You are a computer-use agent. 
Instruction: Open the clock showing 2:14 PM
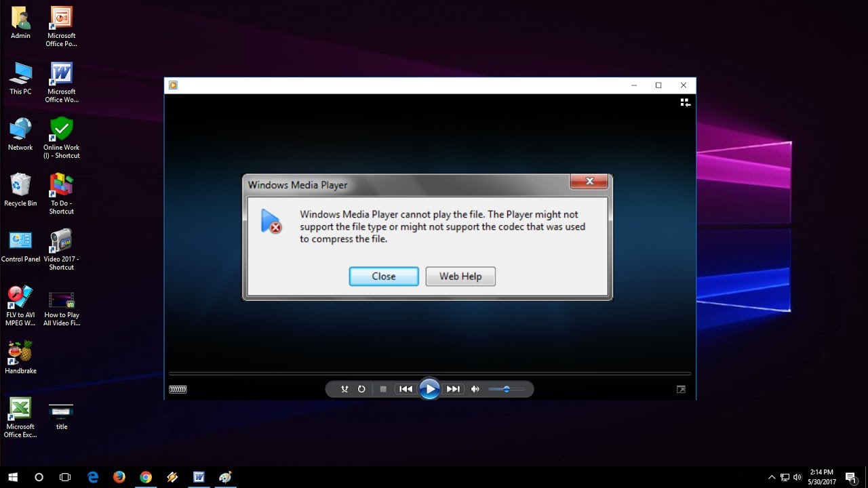tap(821, 477)
